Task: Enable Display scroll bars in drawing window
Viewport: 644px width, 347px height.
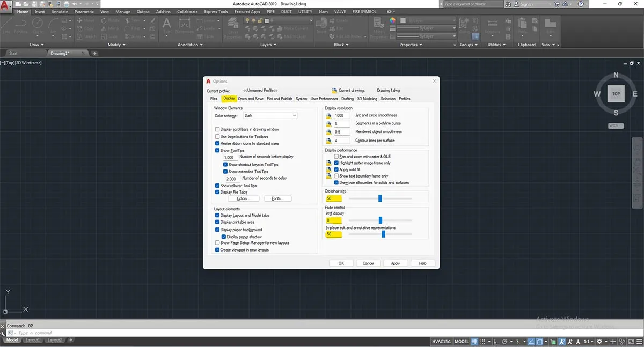Action: tap(217, 129)
